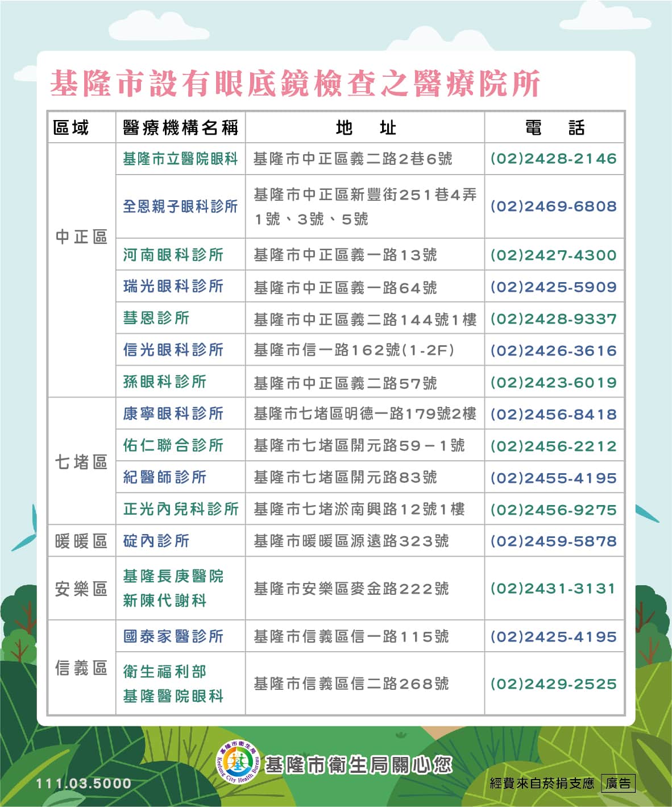Click address 基隆市七堵區開元路83號
This screenshot has width=672, height=807.
coord(345,477)
